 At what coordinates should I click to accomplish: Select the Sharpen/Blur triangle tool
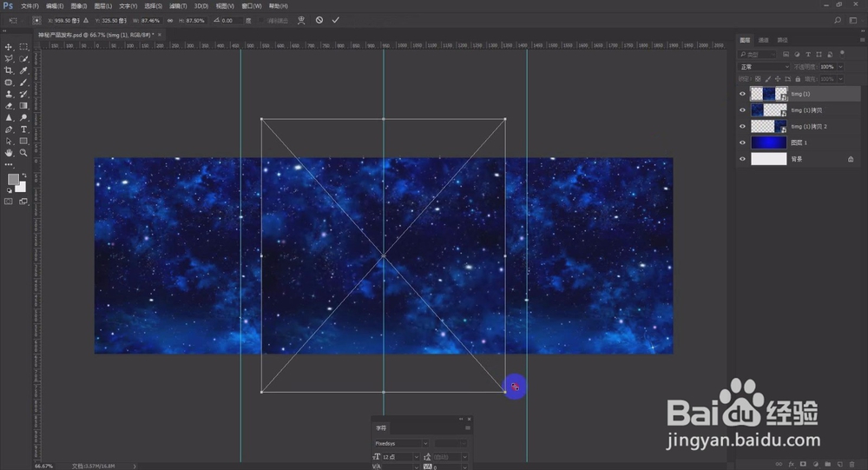9,117
